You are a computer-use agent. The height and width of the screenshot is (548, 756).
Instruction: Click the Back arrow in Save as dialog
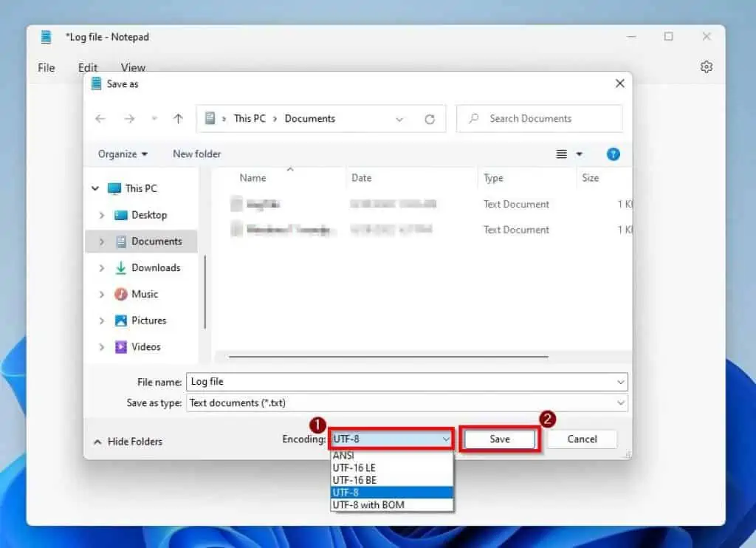(100, 119)
